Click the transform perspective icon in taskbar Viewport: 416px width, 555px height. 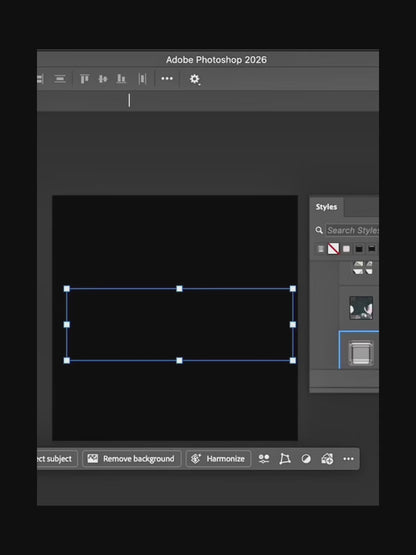[x=285, y=459]
